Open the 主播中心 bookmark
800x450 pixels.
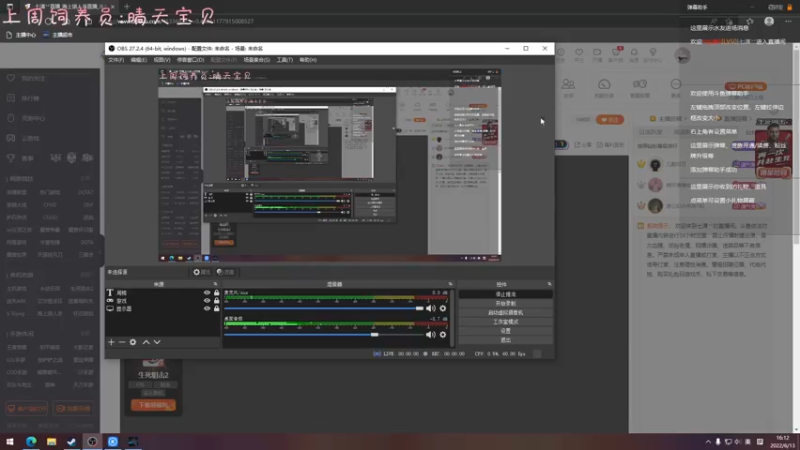pyautogui.click(x=21, y=35)
